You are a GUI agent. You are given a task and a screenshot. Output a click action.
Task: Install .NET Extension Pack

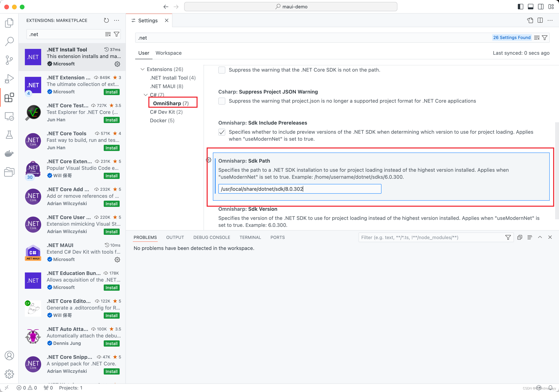[x=111, y=92]
